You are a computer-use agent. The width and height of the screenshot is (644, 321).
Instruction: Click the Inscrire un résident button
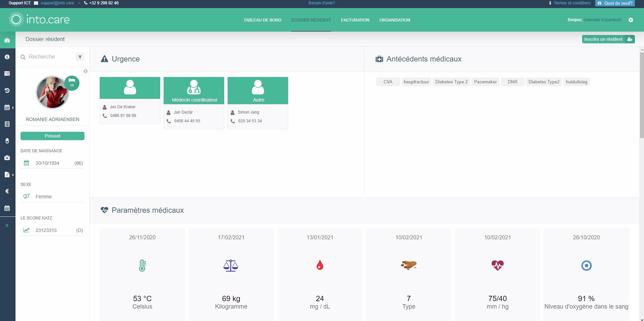[608, 39]
